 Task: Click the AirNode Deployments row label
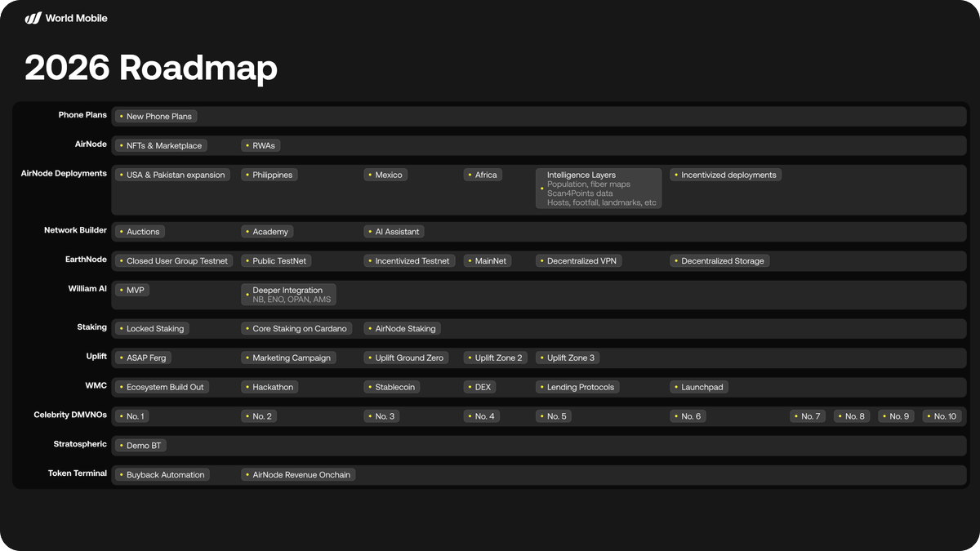(64, 174)
